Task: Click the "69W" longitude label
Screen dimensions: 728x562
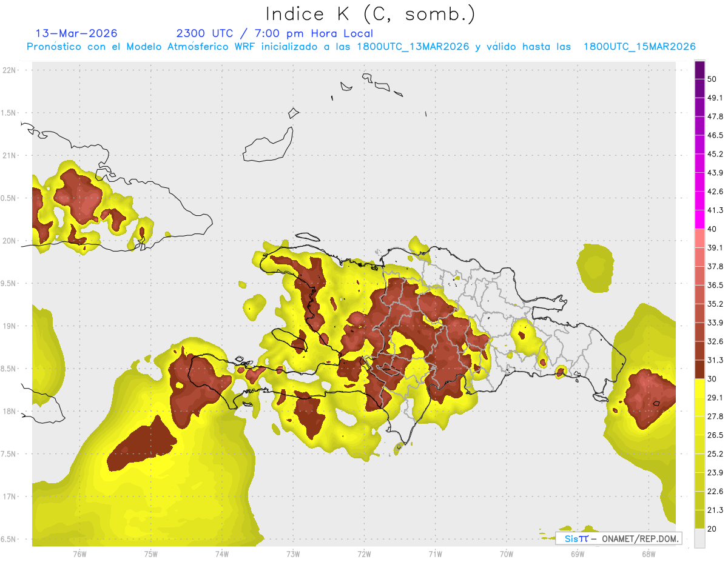Action: 578,554
